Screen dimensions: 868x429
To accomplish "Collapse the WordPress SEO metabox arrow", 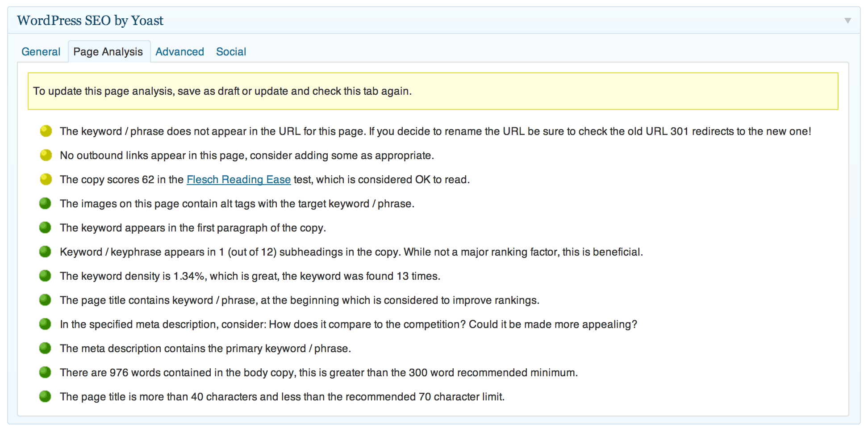I will click(x=847, y=21).
